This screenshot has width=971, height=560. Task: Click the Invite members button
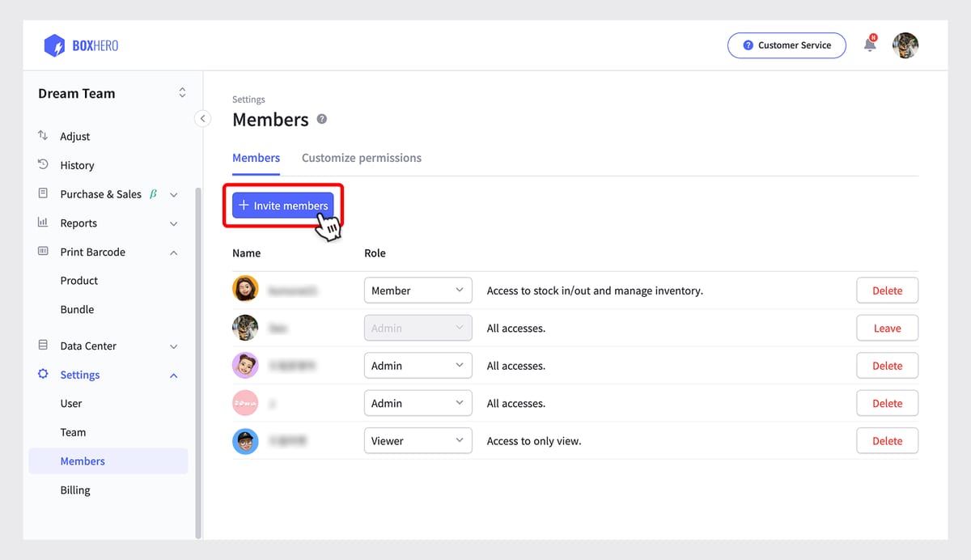282,206
